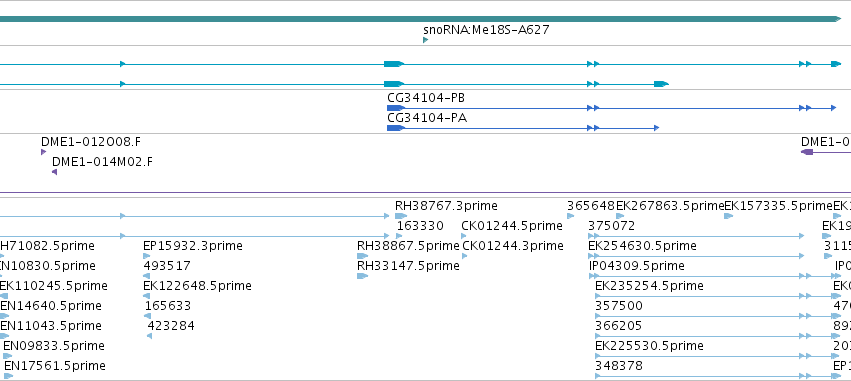The width and height of the screenshot is (851, 381).
Task: Click the arrow glyph under EK157335.5prime
Action: pyautogui.click(x=728, y=216)
